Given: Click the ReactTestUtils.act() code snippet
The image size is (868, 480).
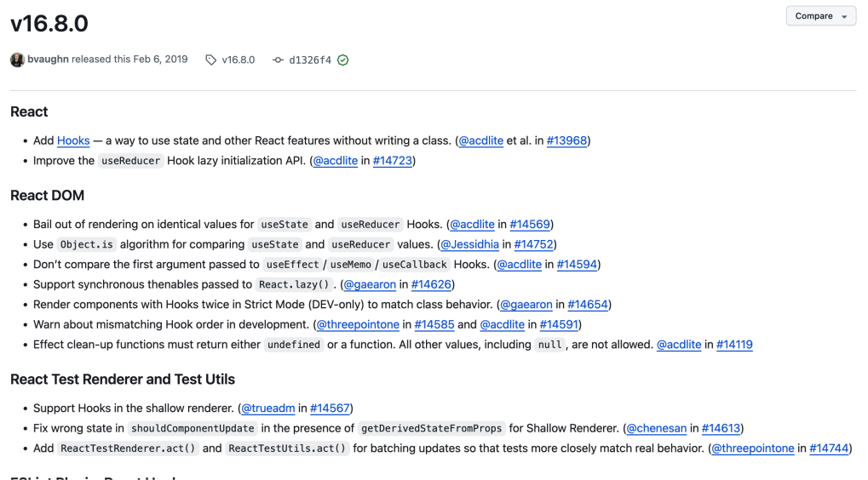Looking at the screenshot, I should [x=287, y=448].
